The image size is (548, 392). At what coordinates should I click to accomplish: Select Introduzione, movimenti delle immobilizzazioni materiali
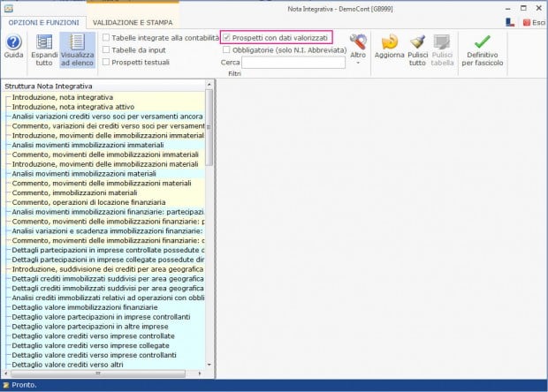click(105, 164)
